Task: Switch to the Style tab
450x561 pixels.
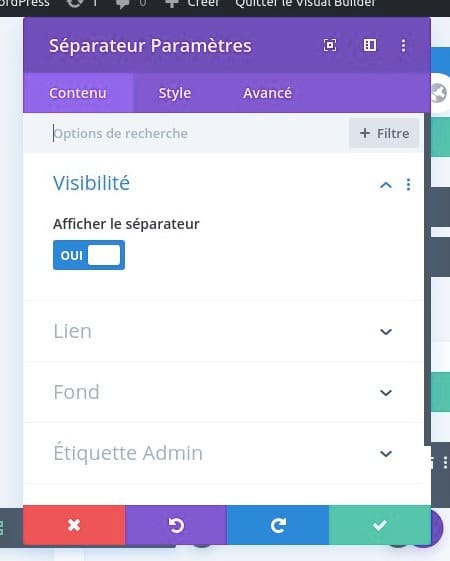Action: coord(175,93)
